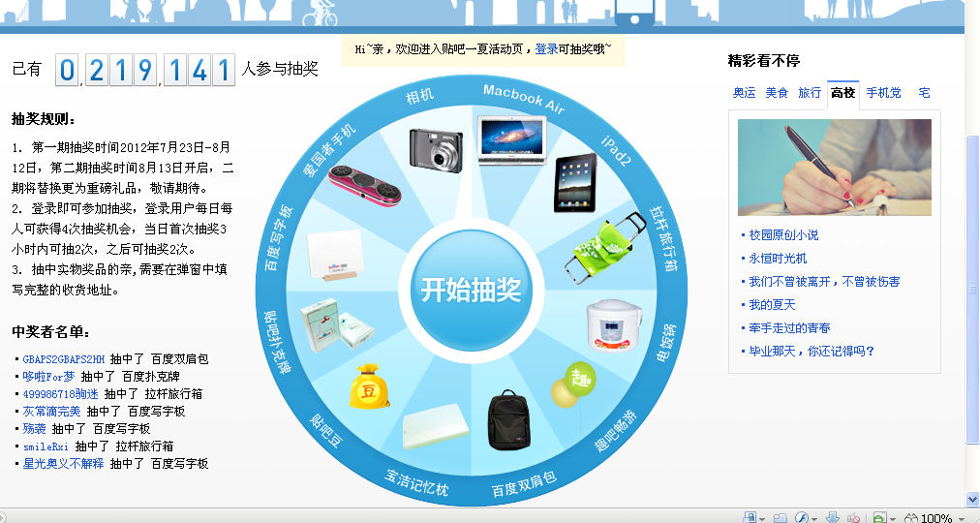
Task: Click the 开始抽奖 center button
Action: (x=471, y=290)
